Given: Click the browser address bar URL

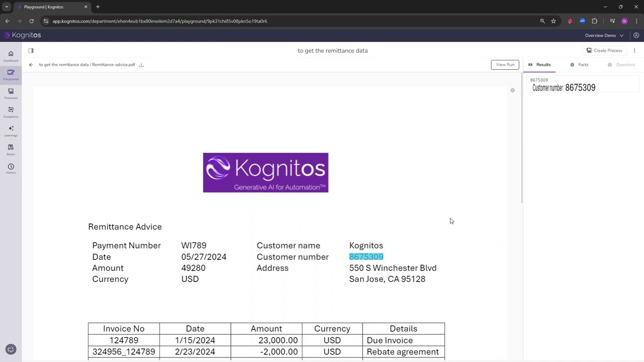Looking at the screenshot, I should pos(159,21).
